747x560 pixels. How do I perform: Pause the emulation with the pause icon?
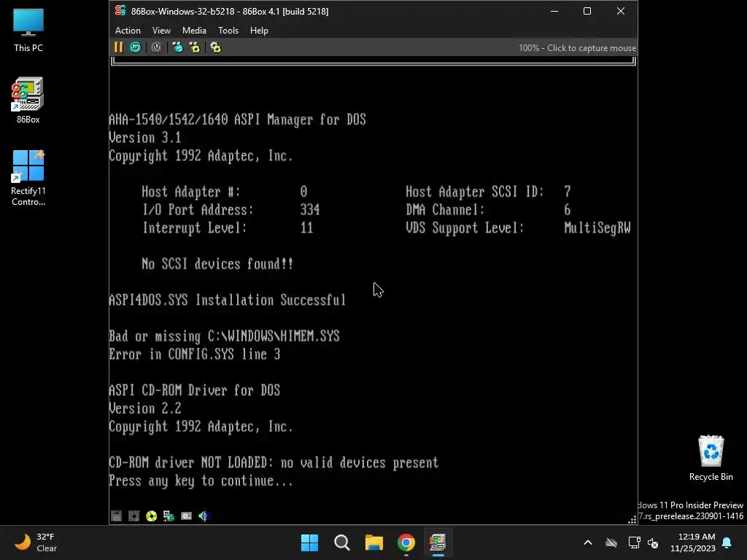click(x=118, y=47)
